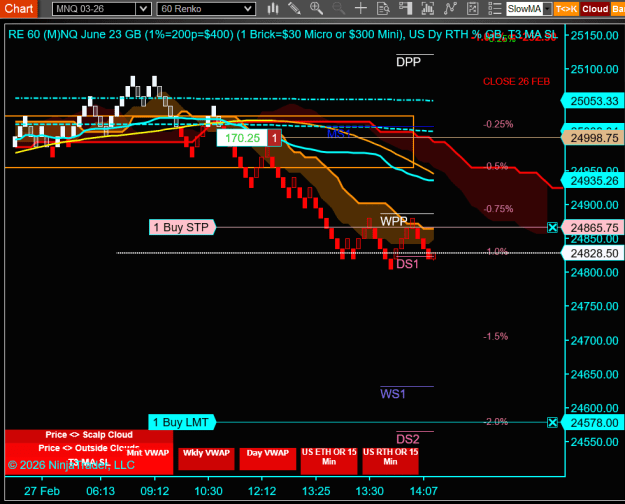Click the 10:30 time axis label
The height and width of the screenshot is (504, 625).
(208, 491)
